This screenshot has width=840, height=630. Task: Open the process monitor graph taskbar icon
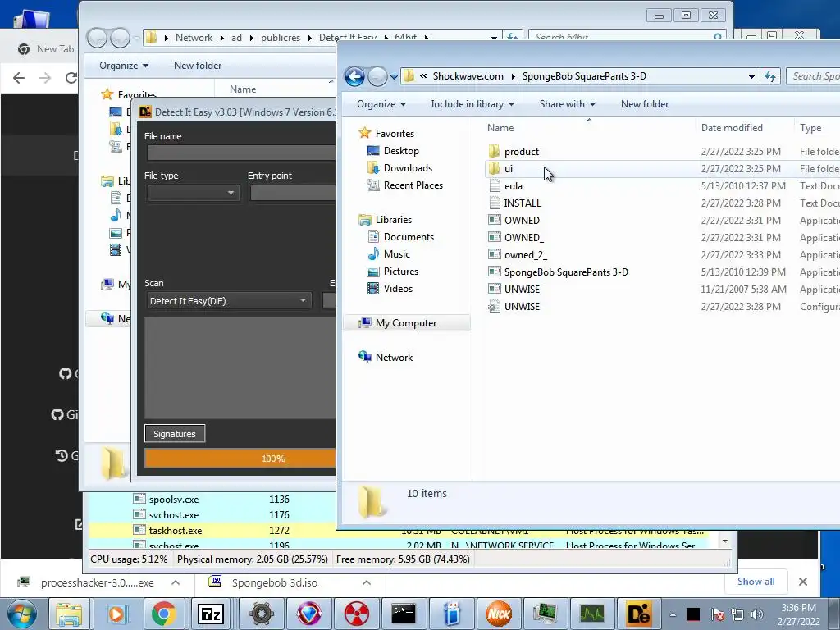pyautogui.click(x=591, y=614)
